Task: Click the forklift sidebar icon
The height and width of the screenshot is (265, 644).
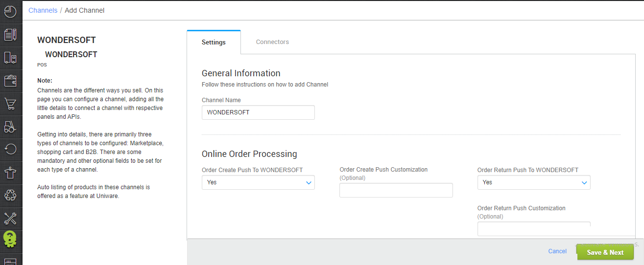Action: [10, 127]
